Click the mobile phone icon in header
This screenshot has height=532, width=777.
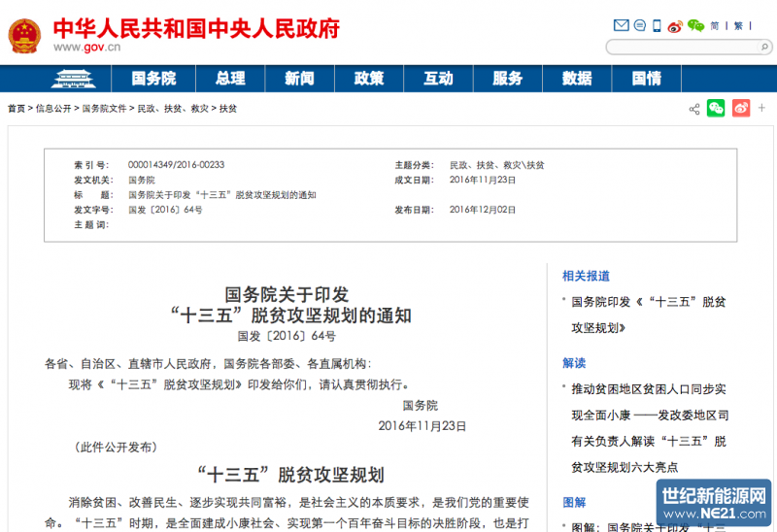coord(657,26)
